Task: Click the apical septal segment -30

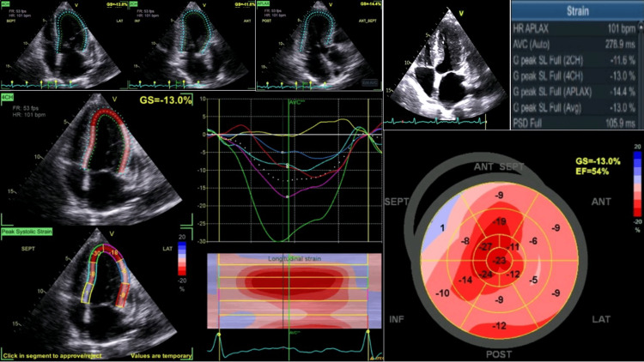Action: click(x=96, y=255)
